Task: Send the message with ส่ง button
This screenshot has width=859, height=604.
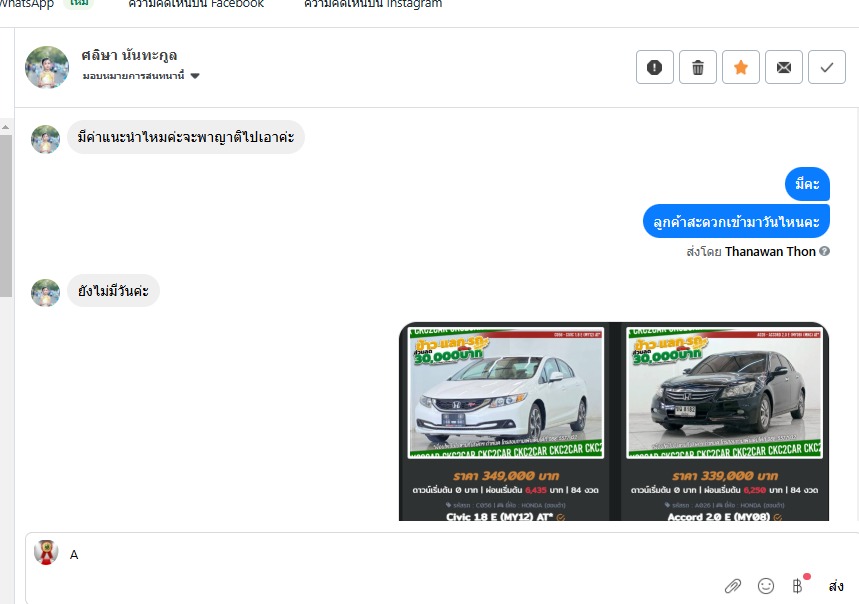Action: [x=836, y=586]
